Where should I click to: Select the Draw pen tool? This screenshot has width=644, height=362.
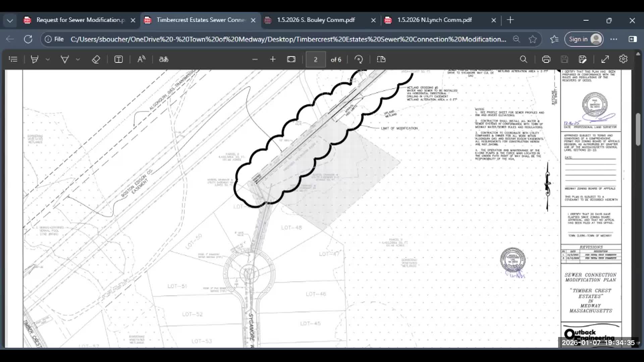point(64,59)
